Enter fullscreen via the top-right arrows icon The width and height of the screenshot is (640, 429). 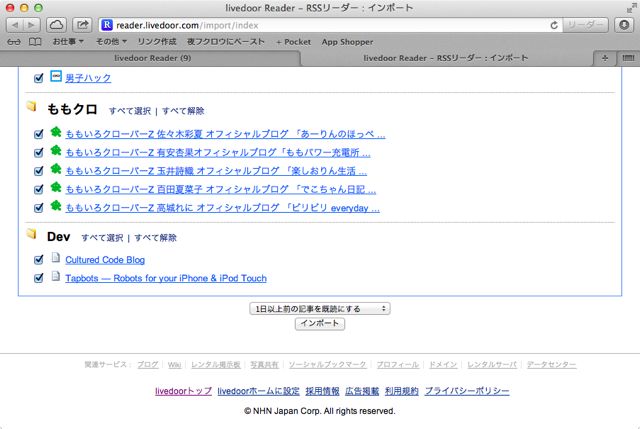(631, 8)
